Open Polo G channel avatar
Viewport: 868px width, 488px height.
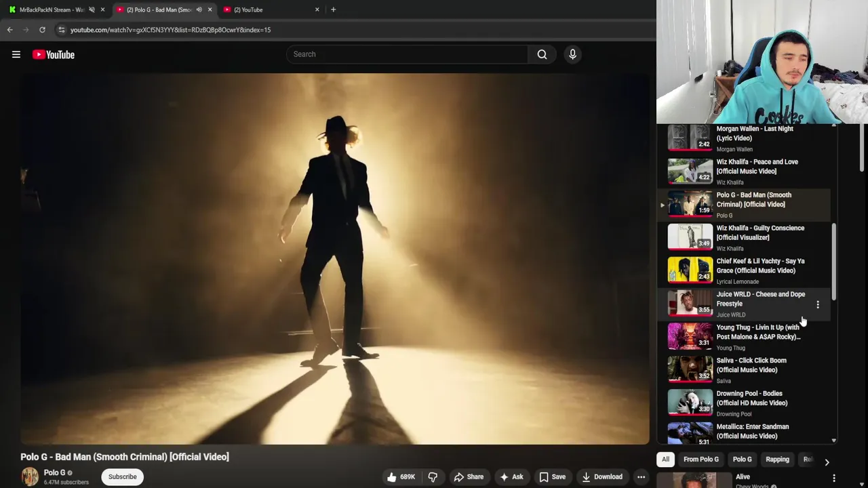coord(30,476)
